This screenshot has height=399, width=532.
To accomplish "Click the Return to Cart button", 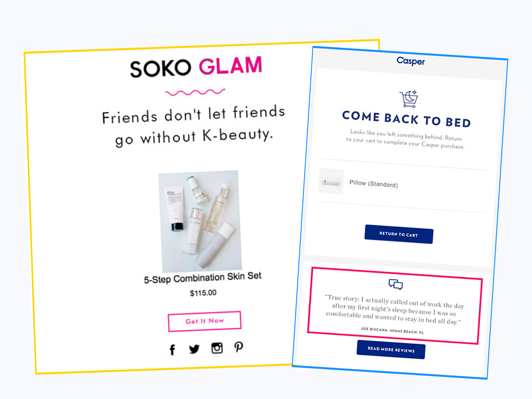I will [x=399, y=234].
